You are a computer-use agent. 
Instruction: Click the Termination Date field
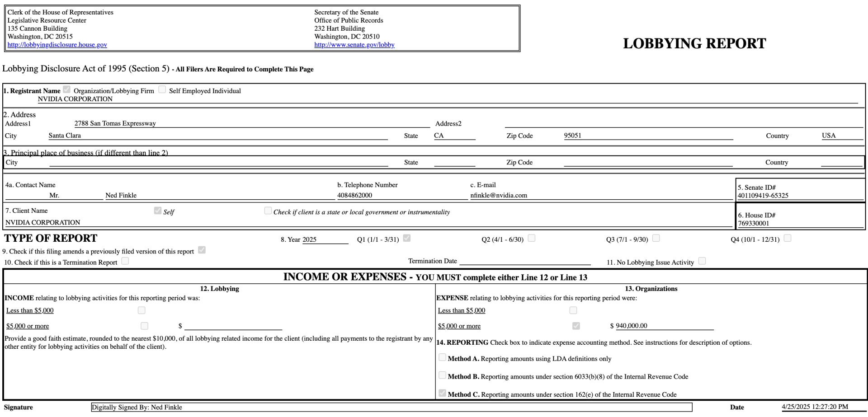click(x=525, y=261)
